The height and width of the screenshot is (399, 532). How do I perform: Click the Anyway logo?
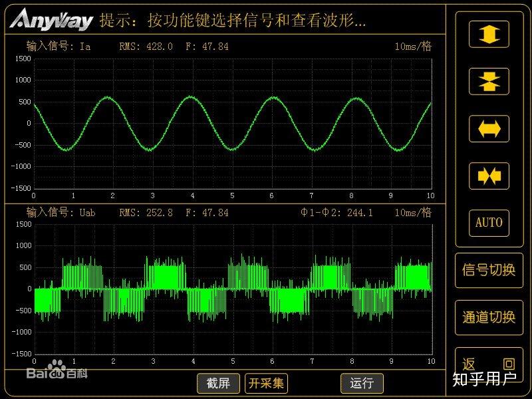click(x=51, y=19)
